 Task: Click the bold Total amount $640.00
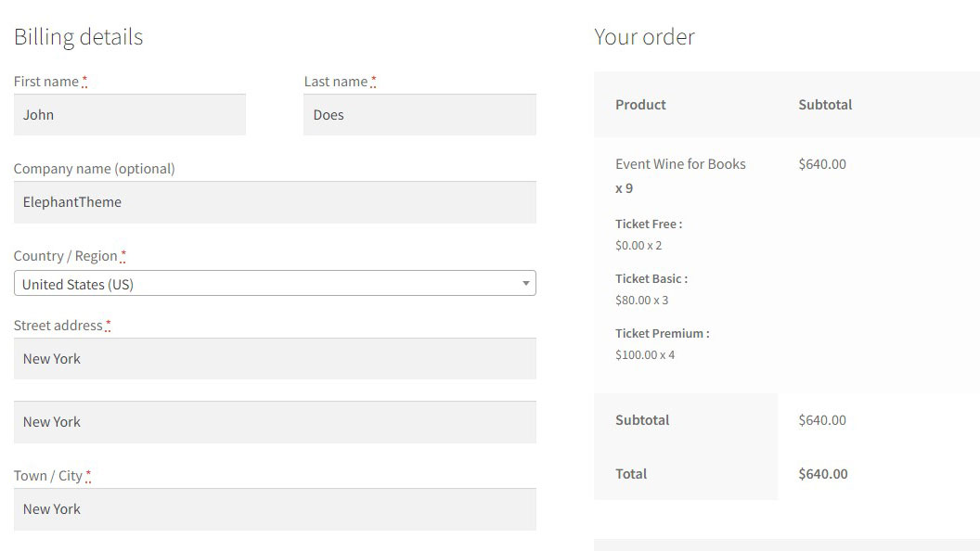tap(823, 474)
